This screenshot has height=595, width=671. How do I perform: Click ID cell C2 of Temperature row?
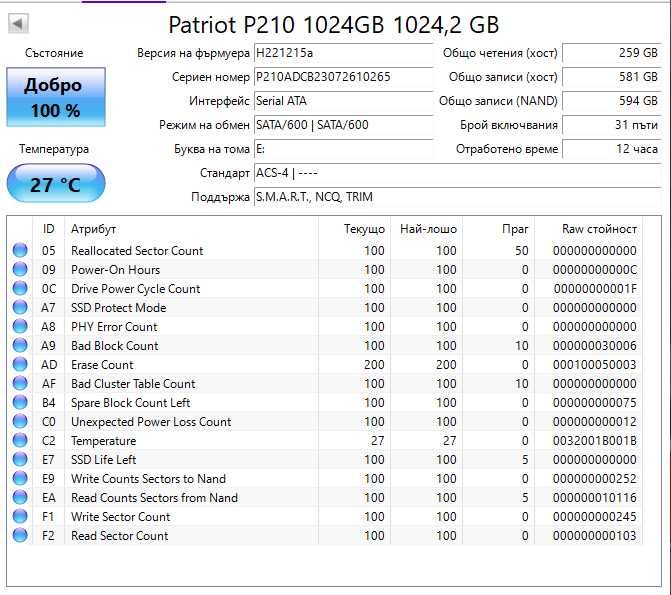48,441
